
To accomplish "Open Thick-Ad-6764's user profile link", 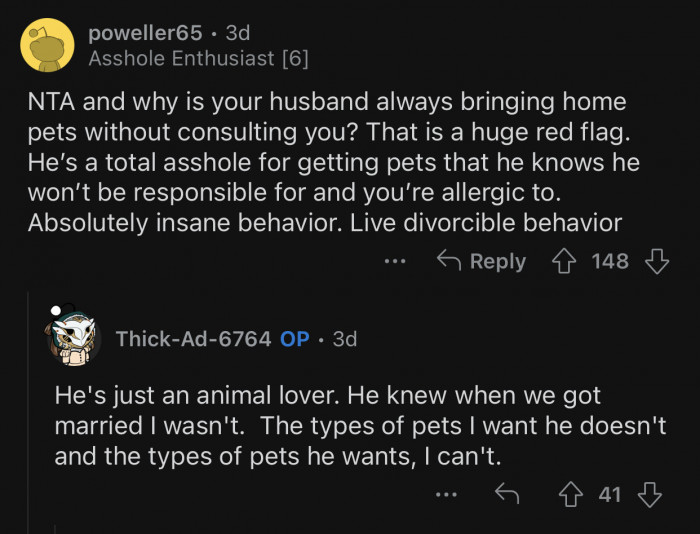I will pyautogui.click(x=193, y=339).
